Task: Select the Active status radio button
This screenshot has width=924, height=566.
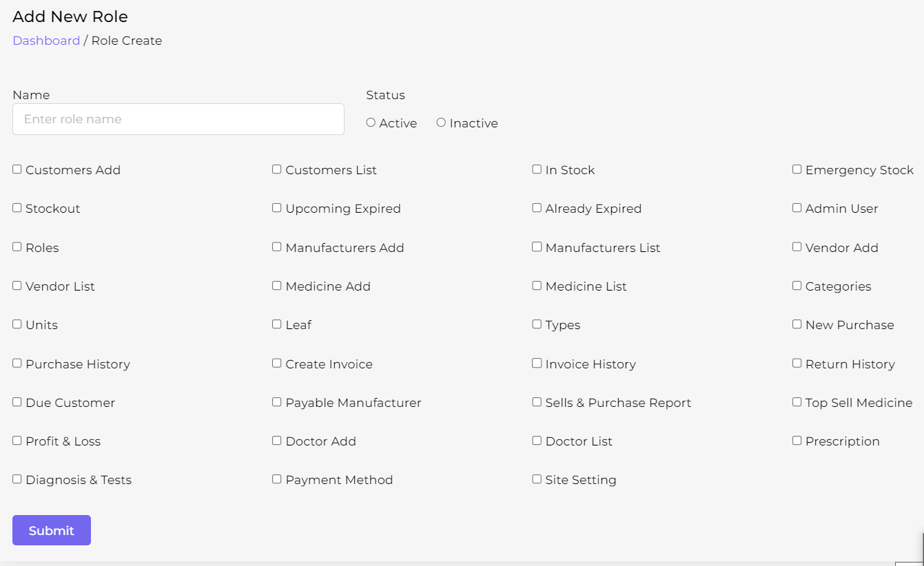Action: pos(371,123)
